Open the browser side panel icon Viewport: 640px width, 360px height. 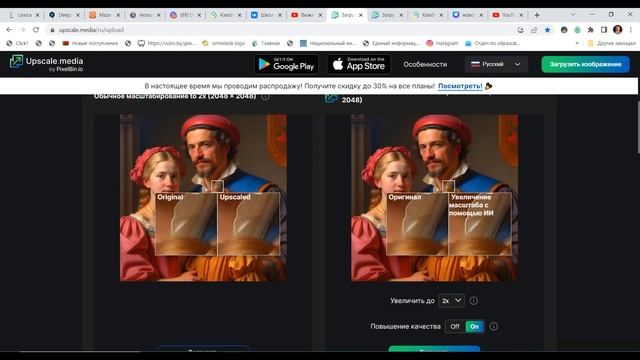tap(604, 30)
